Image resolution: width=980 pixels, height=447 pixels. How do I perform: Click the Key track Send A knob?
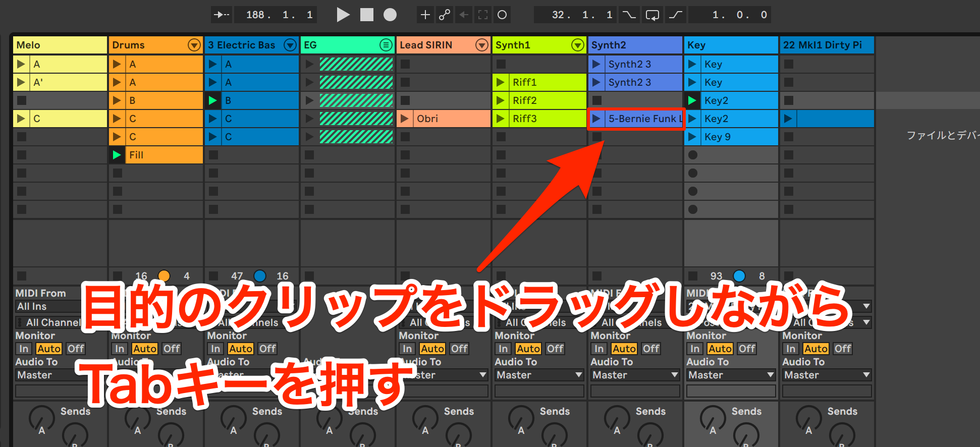(713, 418)
